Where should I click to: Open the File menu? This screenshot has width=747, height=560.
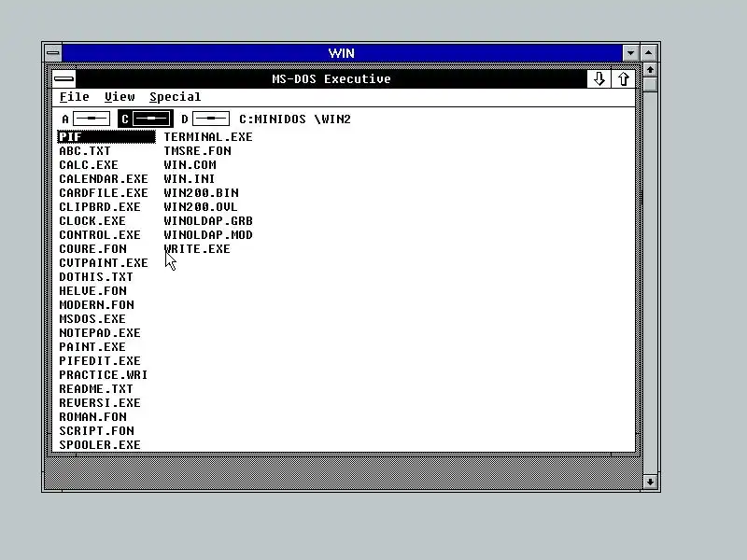pos(75,97)
